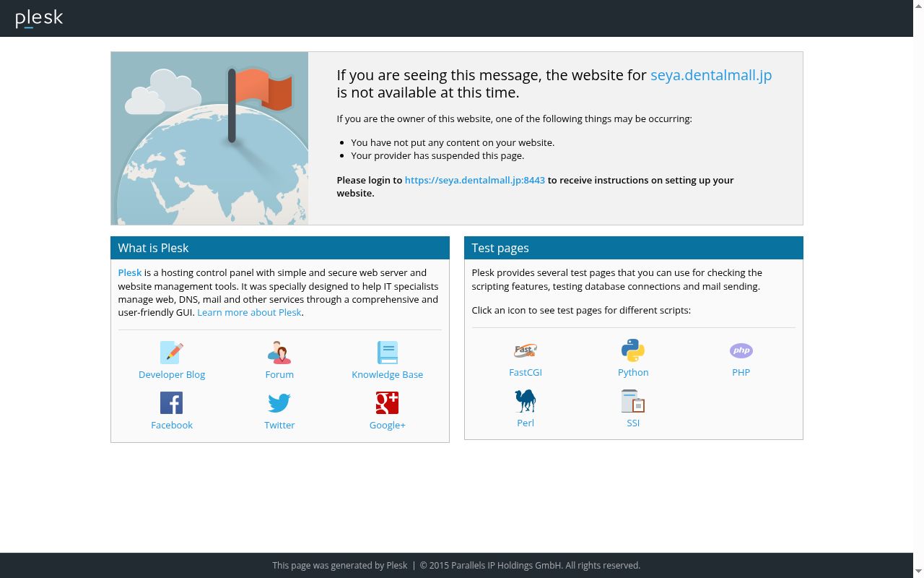This screenshot has width=924, height=578.
Task: Click the Python text link
Action: [633, 372]
